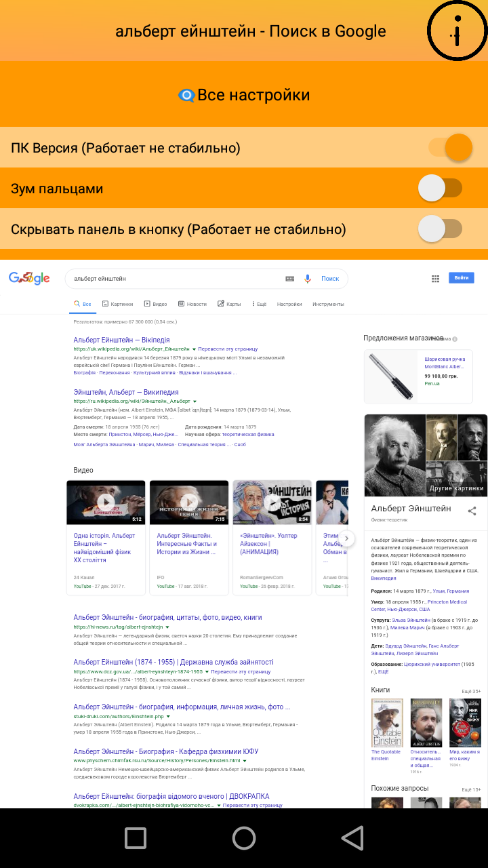Expand arrow beside dvokrapka.com URL
The image size is (488, 868).
point(218,806)
